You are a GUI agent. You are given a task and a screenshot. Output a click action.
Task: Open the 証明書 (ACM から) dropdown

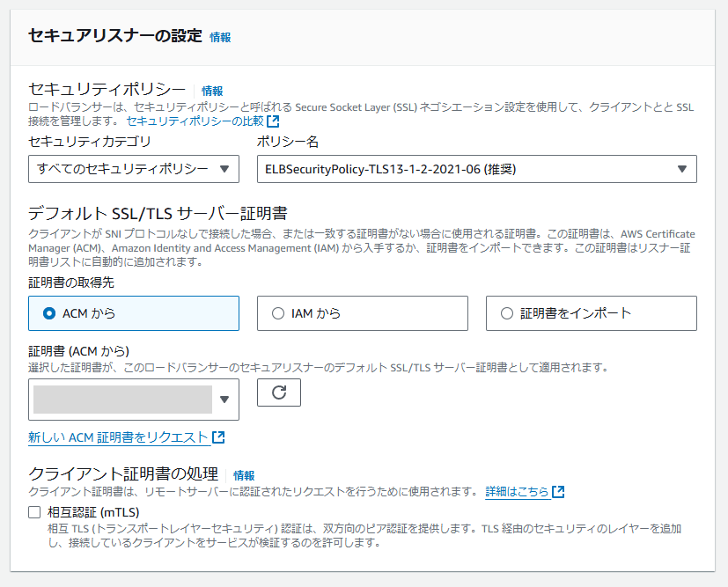pos(134,400)
